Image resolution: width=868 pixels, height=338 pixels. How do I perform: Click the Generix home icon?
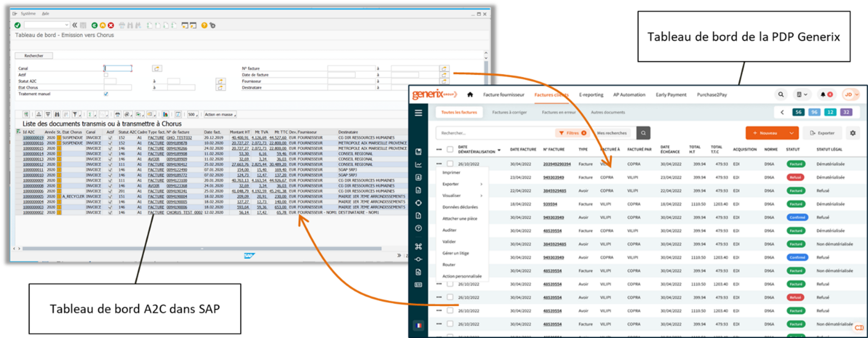pyautogui.click(x=470, y=95)
